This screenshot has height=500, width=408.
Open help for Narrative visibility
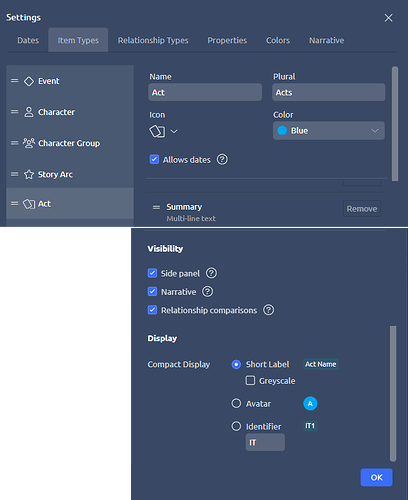click(208, 291)
